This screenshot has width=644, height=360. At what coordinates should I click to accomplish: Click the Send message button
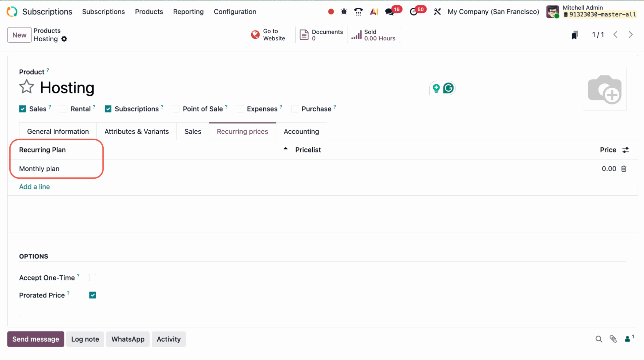point(36,339)
